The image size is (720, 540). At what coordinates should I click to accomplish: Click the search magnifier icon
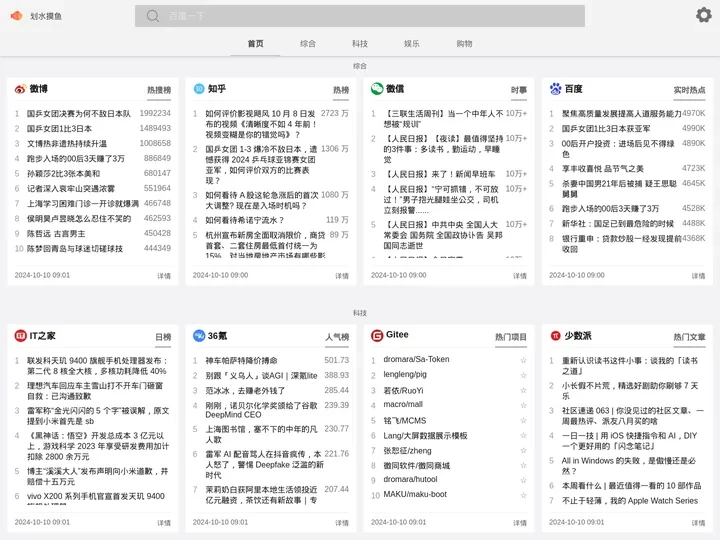[153, 16]
